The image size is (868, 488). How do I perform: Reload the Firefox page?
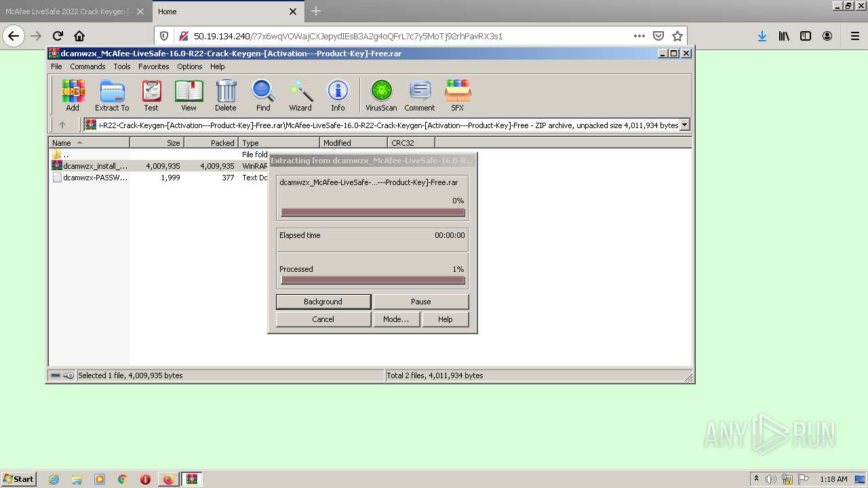coord(58,36)
